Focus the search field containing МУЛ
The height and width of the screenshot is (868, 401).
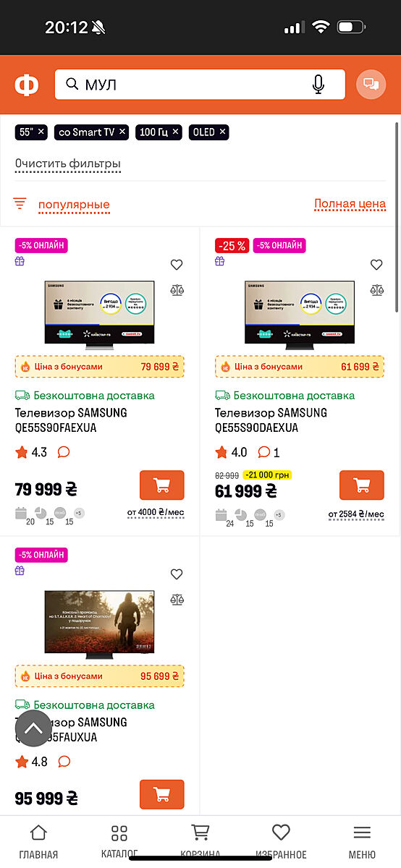200,85
